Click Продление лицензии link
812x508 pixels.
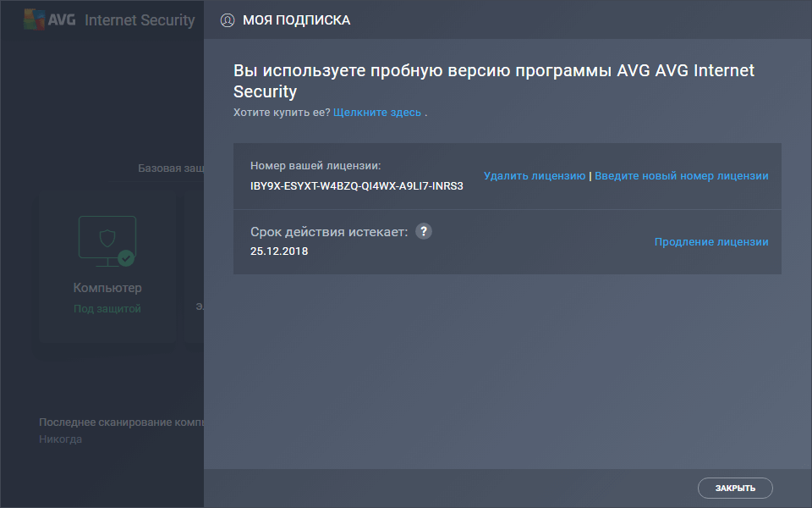pyautogui.click(x=711, y=242)
